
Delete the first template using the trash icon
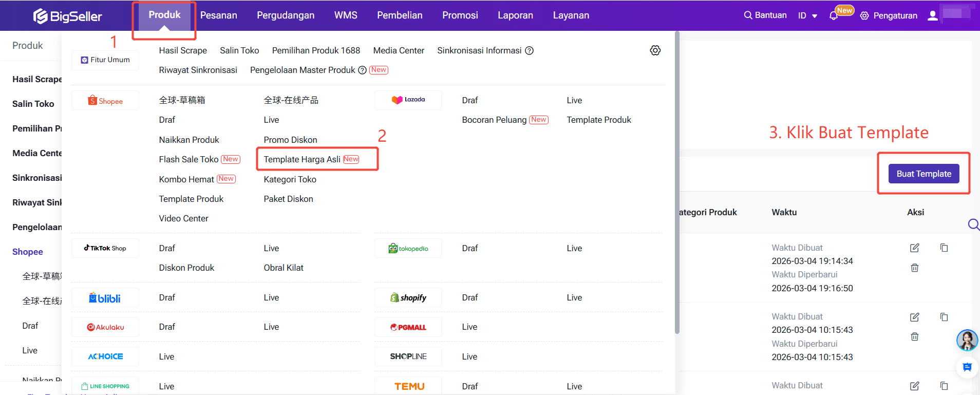pyautogui.click(x=914, y=268)
